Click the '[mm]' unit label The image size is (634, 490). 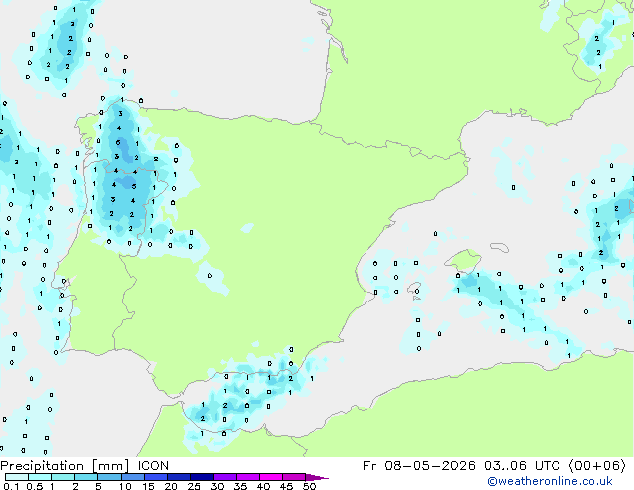[x=110, y=466]
